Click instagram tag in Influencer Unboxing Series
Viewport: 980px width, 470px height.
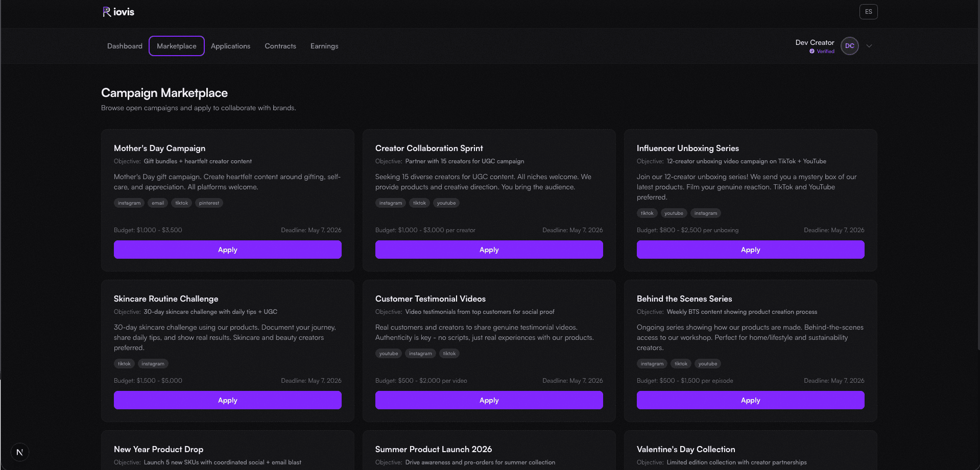pyautogui.click(x=706, y=213)
